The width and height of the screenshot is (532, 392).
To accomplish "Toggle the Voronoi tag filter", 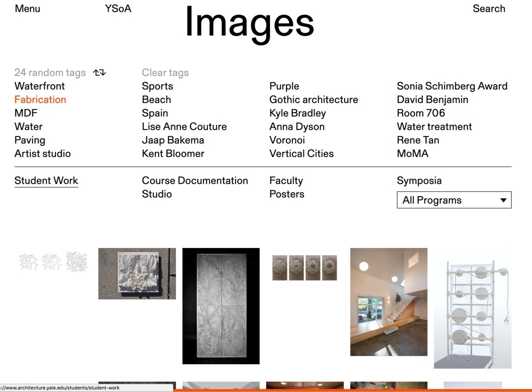I will coord(287,140).
